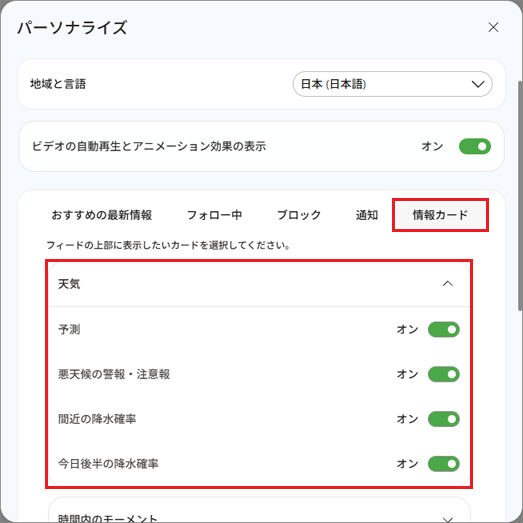
Task: Toggle ビデオの自動再生とアニメーション効果の表示 switch
Action: click(475, 146)
